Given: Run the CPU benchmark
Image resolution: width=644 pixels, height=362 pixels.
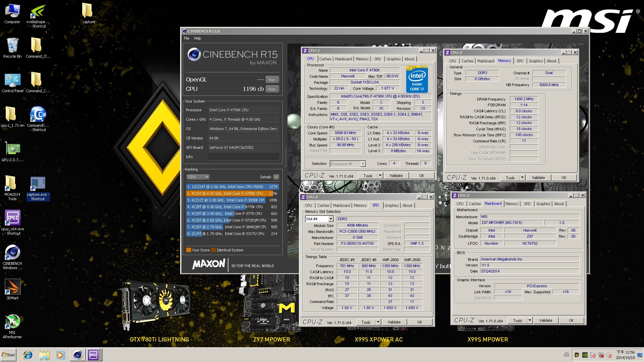Looking at the screenshot, I should [272, 89].
